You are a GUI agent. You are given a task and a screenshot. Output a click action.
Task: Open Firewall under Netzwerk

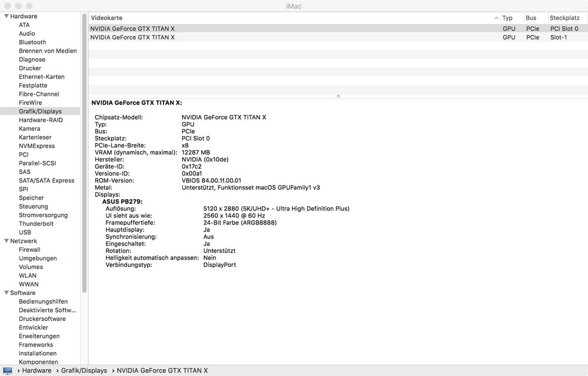[x=29, y=250]
